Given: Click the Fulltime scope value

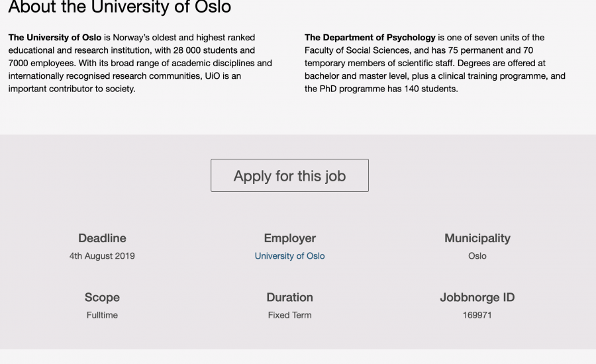Looking at the screenshot, I should 102,315.
